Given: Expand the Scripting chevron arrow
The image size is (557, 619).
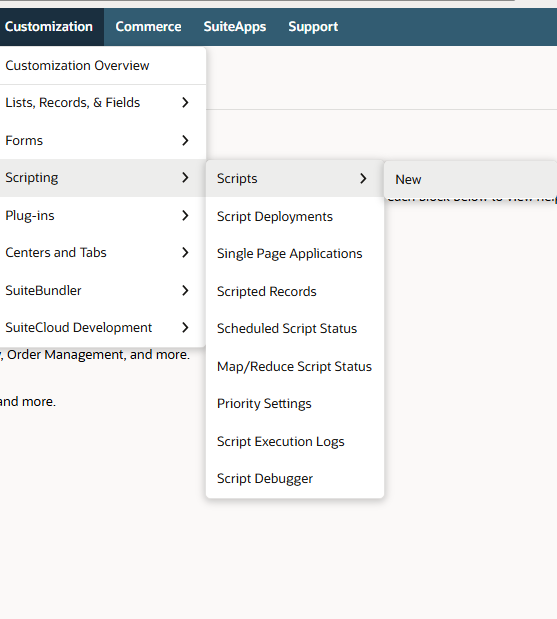Looking at the screenshot, I should pos(185,178).
